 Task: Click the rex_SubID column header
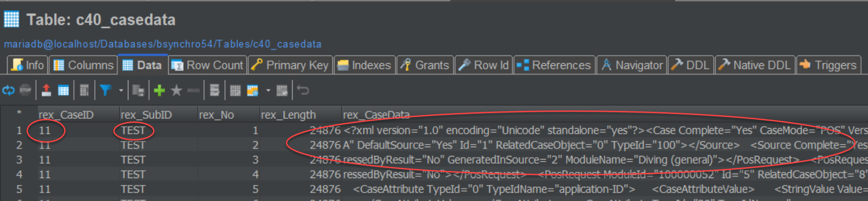(158, 115)
